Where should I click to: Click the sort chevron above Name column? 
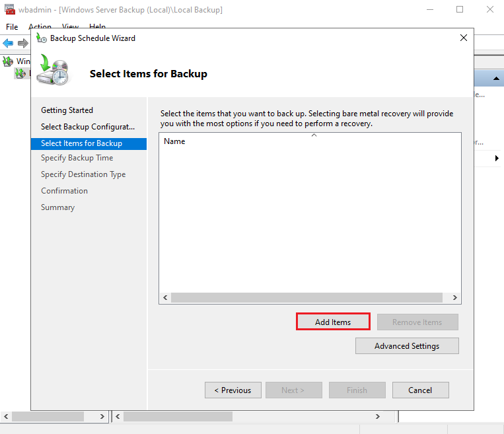pos(314,135)
